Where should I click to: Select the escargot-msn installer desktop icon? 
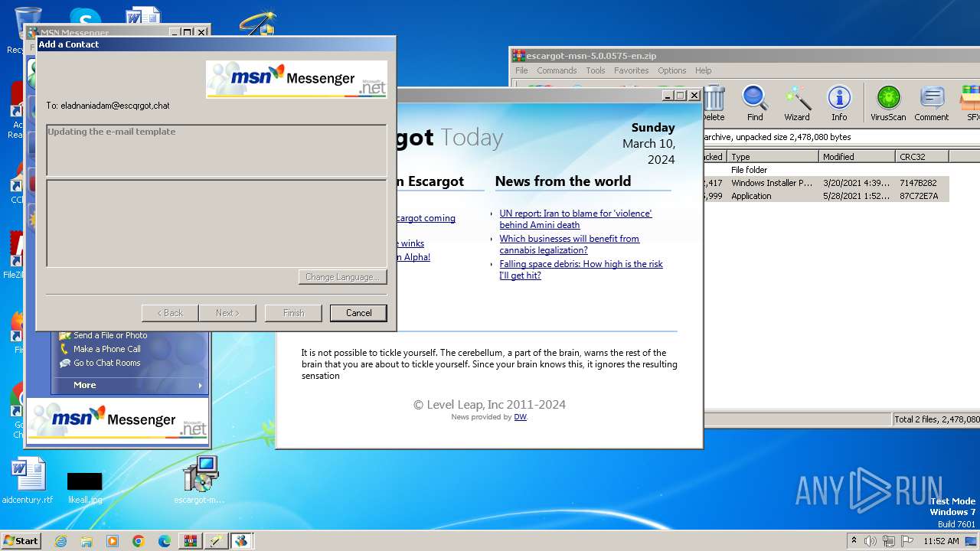click(201, 481)
